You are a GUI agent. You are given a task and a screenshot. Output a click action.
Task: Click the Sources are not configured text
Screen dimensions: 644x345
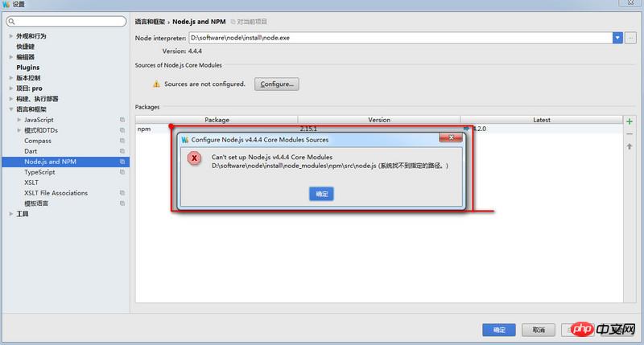pos(204,84)
